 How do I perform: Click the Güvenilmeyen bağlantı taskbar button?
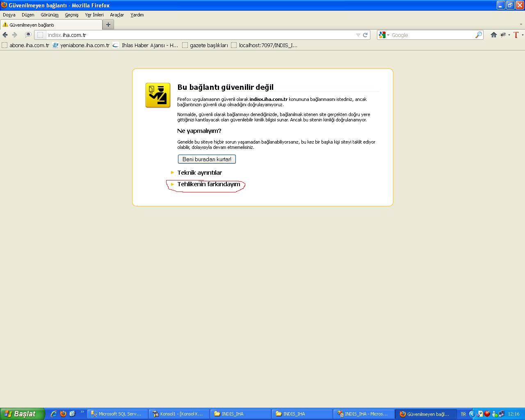pyautogui.click(x=425, y=414)
